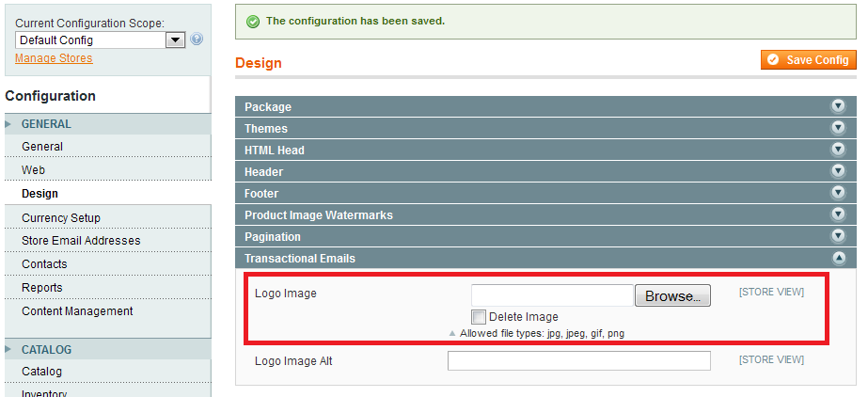Image resolution: width=868 pixels, height=397 pixels.
Task: Click the Save Config button
Action: [x=808, y=60]
